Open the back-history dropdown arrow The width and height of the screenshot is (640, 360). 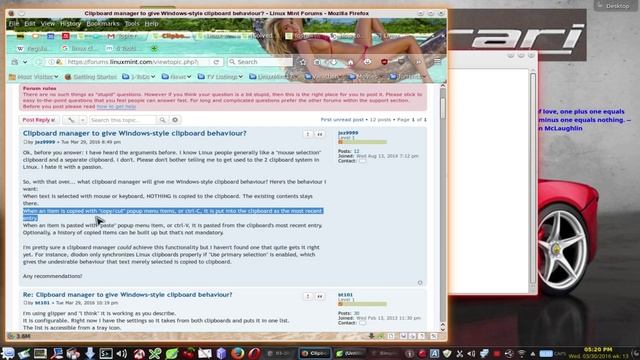coord(25,62)
